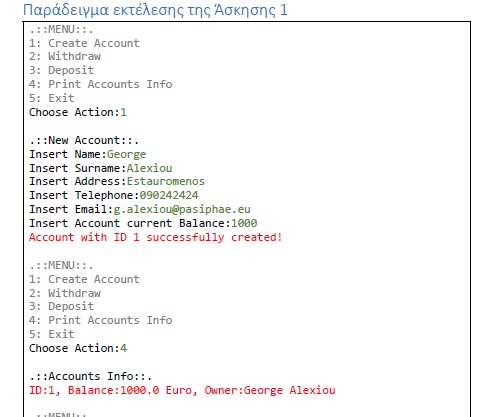Click '3: Deposit' in the first menu
The width and height of the screenshot is (496, 417).
pos(62,70)
